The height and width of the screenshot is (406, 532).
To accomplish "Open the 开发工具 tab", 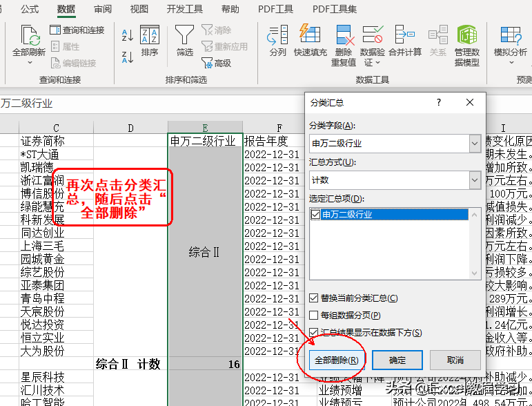I will 184,9.
